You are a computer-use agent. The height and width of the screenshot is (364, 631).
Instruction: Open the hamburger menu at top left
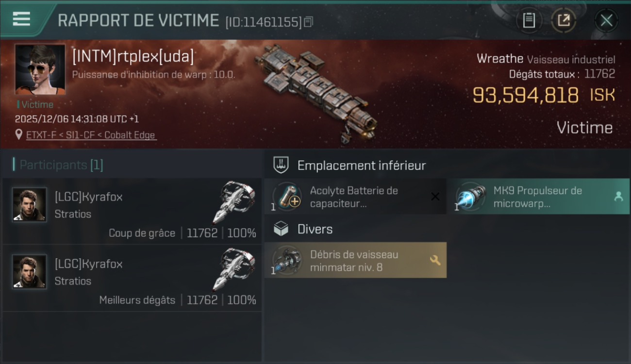coord(21,19)
